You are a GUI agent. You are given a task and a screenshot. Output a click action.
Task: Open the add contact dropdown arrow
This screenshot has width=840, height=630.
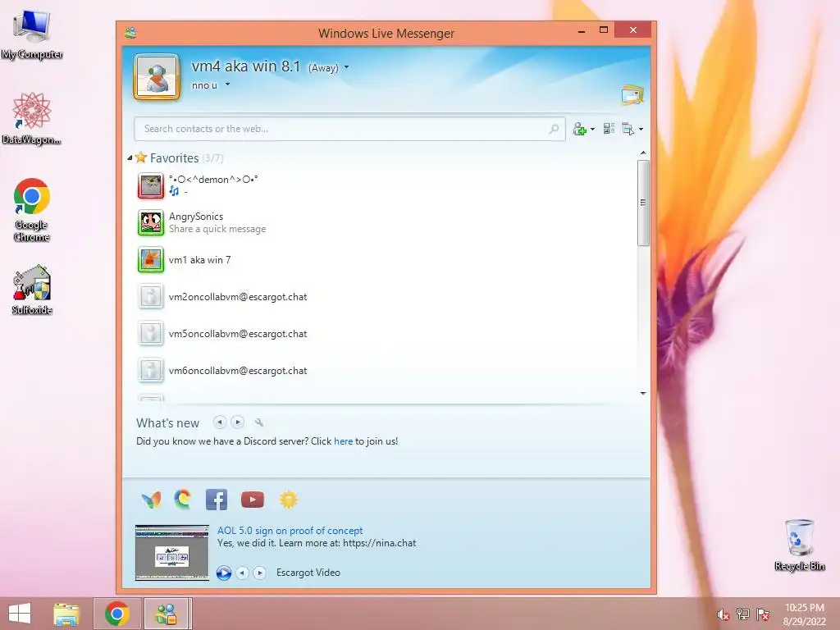pos(592,130)
